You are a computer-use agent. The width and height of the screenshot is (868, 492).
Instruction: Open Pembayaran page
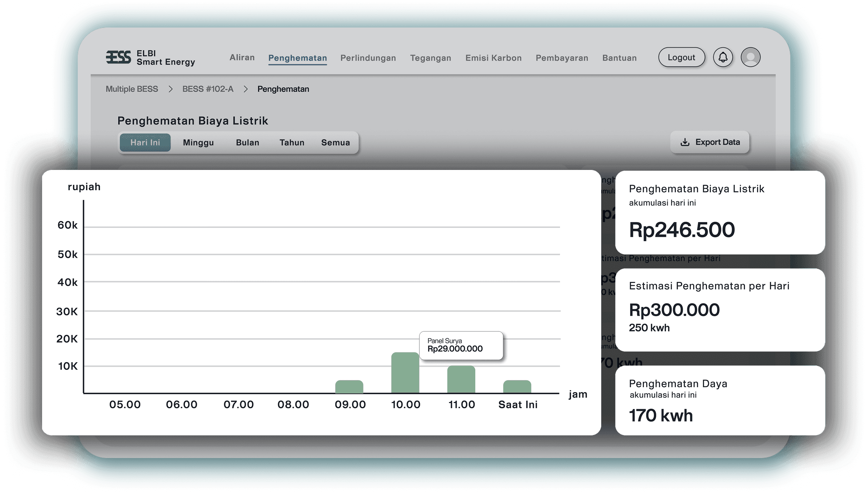point(562,58)
